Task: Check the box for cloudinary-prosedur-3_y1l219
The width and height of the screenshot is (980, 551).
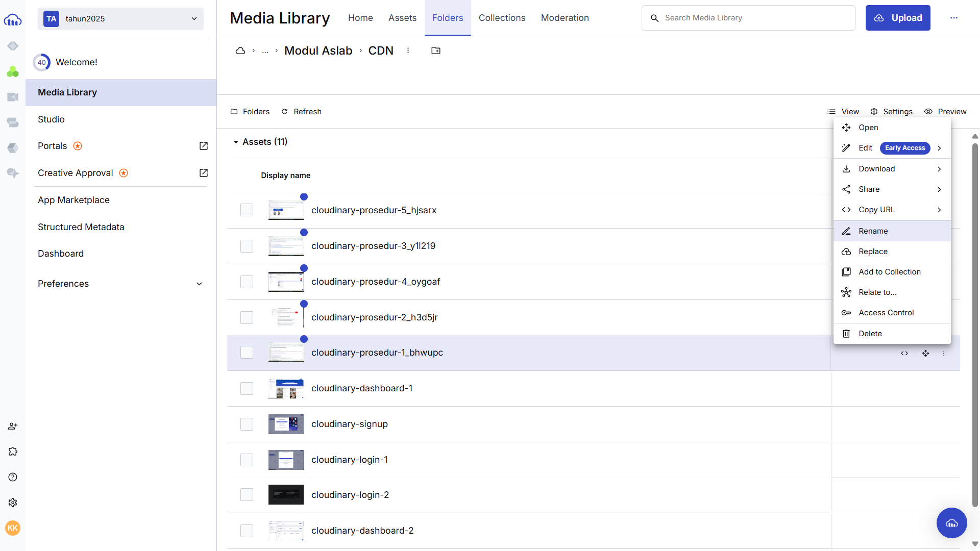Action: coord(247,246)
